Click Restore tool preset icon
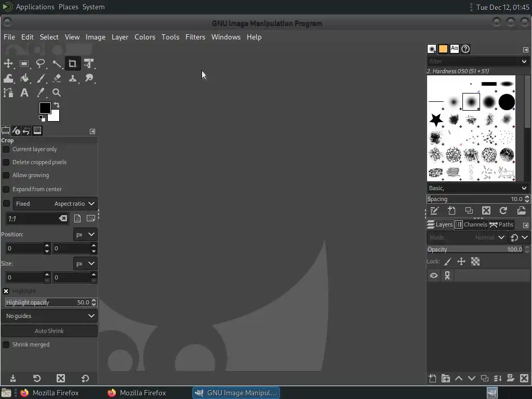The width and height of the screenshot is (532, 399). (x=37, y=378)
